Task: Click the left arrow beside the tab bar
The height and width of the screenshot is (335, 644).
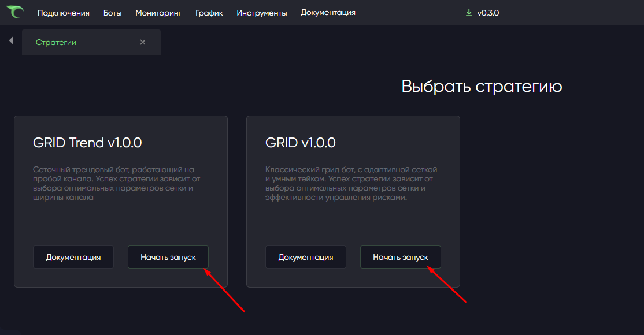Action: tap(11, 41)
